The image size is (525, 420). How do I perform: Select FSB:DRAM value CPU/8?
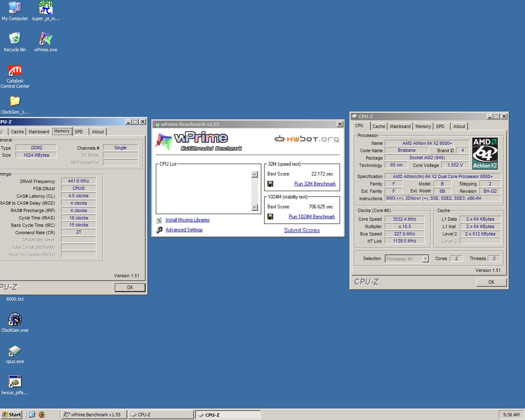(x=78, y=189)
